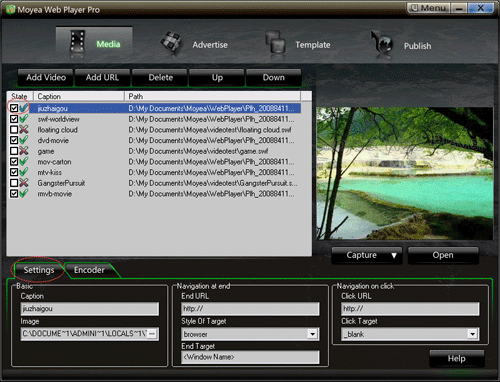Image resolution: width=500 pixels, height=382 pixels.
Task: Click green check status icon for jiuzhaigou
Action: click(x=23, y=108)
